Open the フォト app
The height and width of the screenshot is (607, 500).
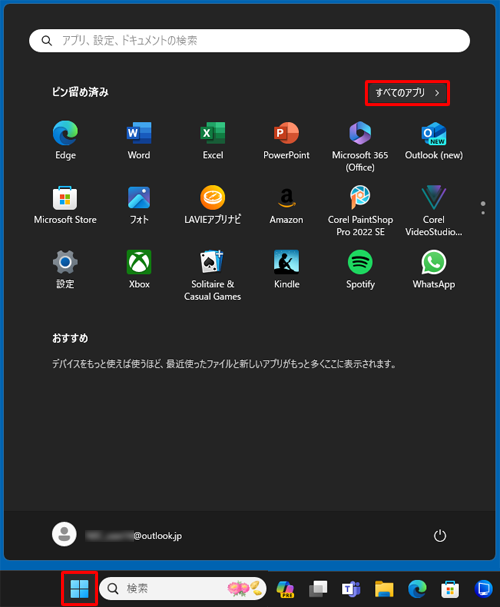[139, 205]
